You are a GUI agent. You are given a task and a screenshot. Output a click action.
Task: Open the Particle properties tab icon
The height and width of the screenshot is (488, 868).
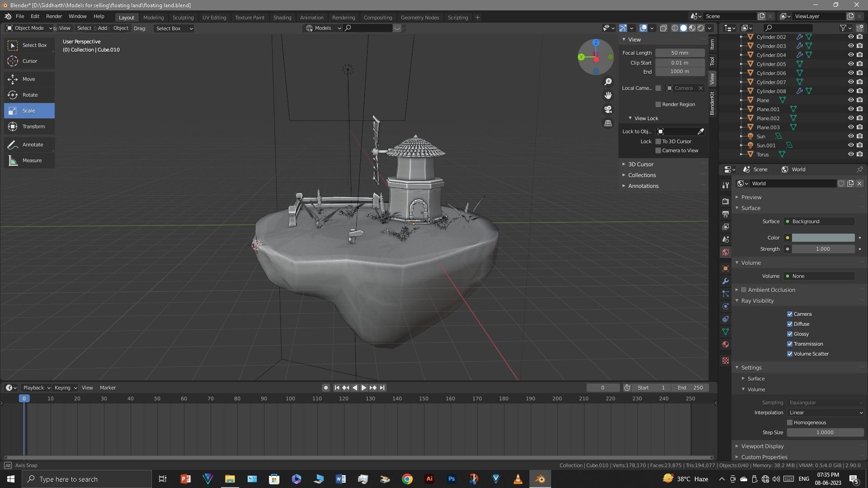point(726,294)
